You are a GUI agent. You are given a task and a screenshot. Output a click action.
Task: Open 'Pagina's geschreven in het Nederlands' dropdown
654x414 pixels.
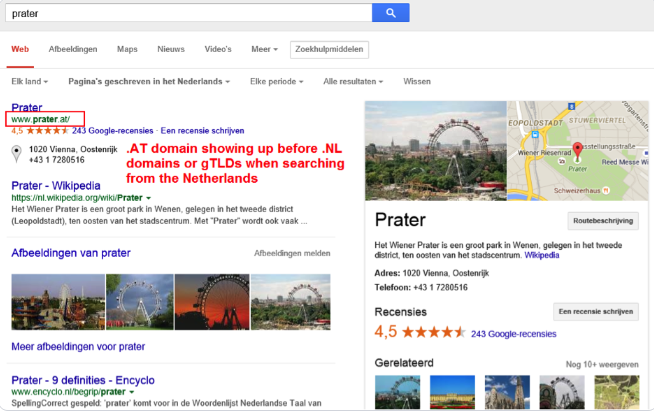click(x=149, y=82)
